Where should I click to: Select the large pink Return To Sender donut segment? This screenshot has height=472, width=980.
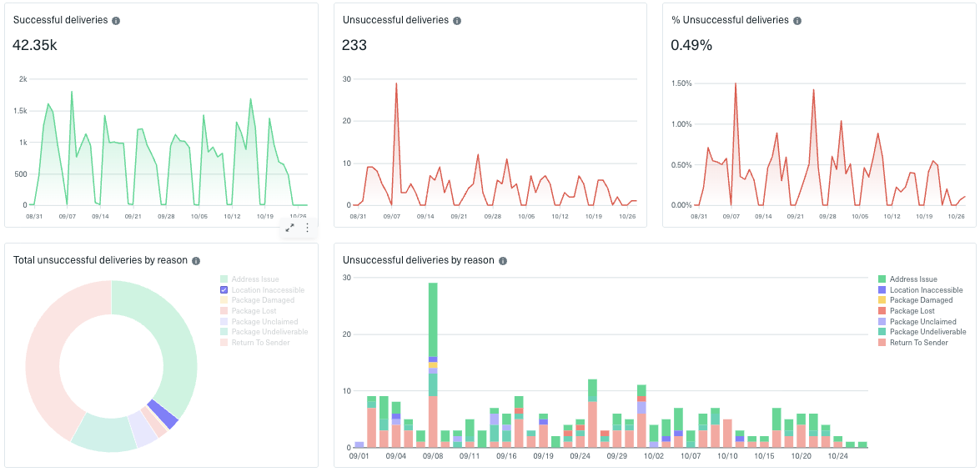coord(45,350)
